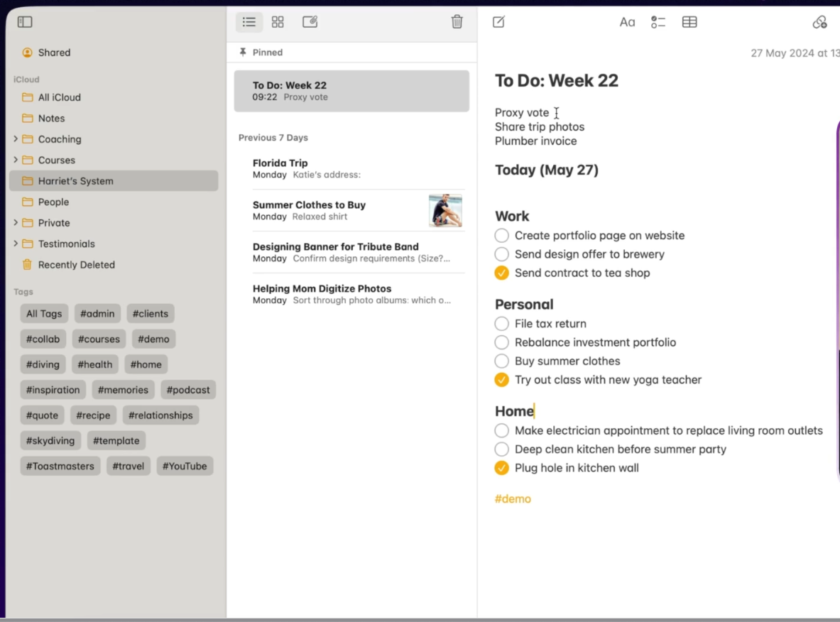The image size is (840, 622).
Task: Filter notes by #demo tag in sidebar
Action: [153, 339]
